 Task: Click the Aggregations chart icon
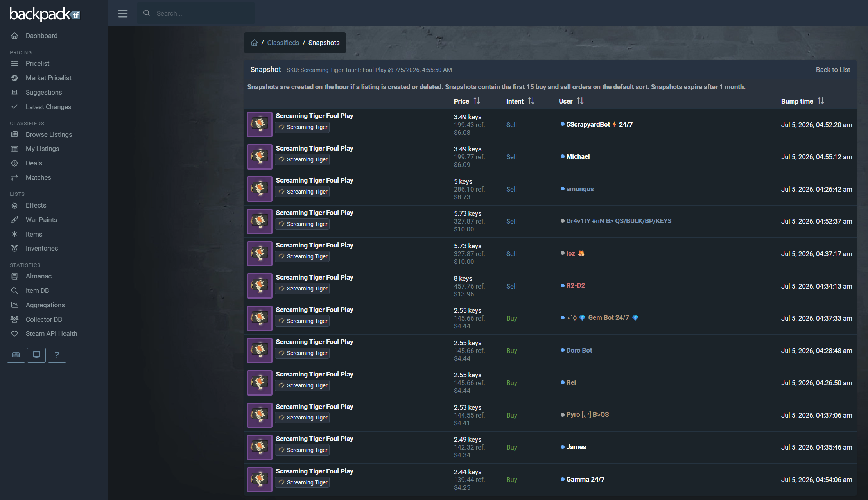coord(14,305)
